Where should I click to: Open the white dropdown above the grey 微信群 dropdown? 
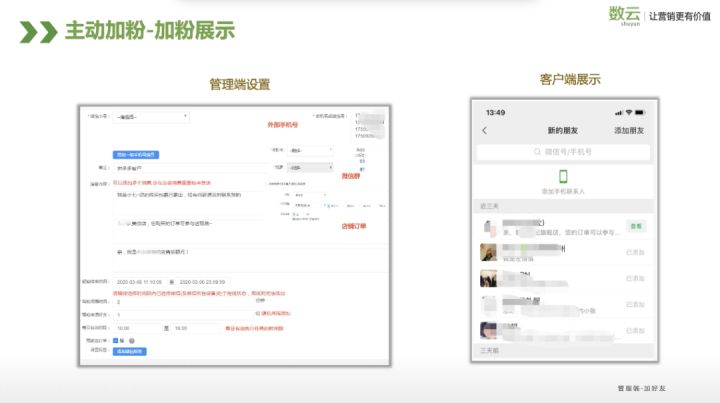point(310,150)
